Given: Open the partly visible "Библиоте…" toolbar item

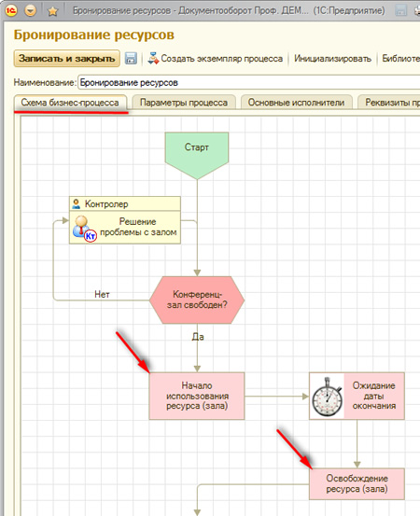Looking at the screenshot, I should coord(400,59).
